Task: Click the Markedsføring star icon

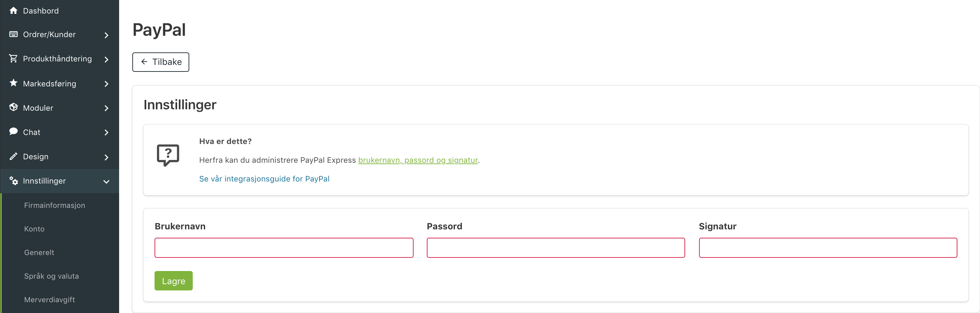Action: 13,83
